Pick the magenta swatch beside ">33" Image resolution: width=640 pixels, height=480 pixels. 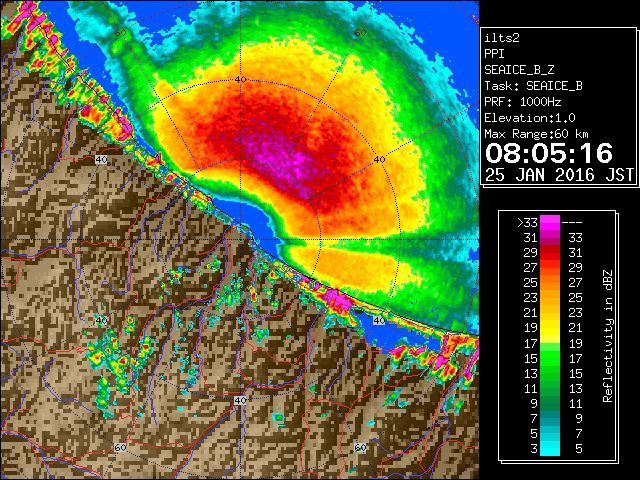[x=550, y=223]
